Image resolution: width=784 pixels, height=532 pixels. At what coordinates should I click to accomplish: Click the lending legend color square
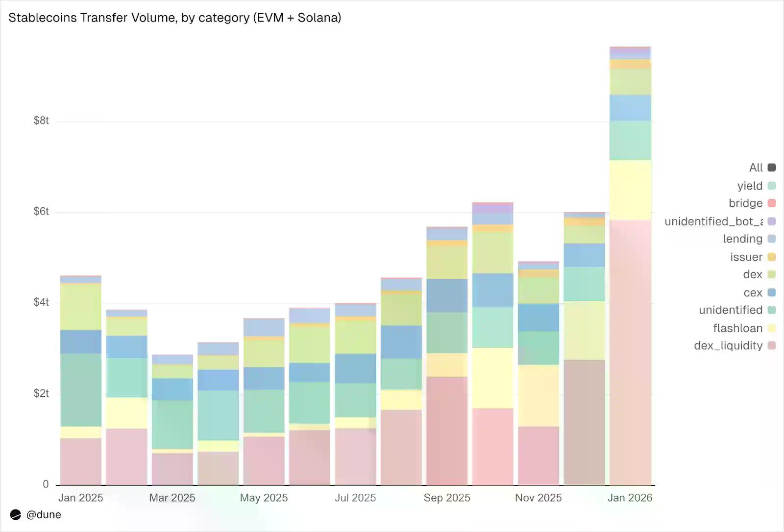coord(772,239)
